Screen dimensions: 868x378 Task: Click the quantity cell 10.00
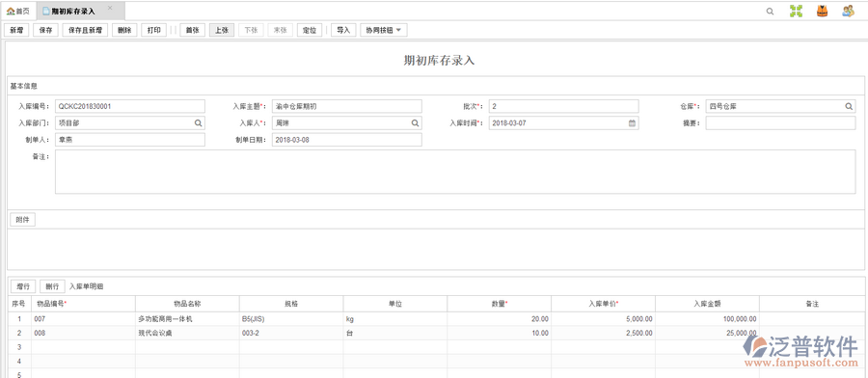pyautogui.click(x=500, y=334)
